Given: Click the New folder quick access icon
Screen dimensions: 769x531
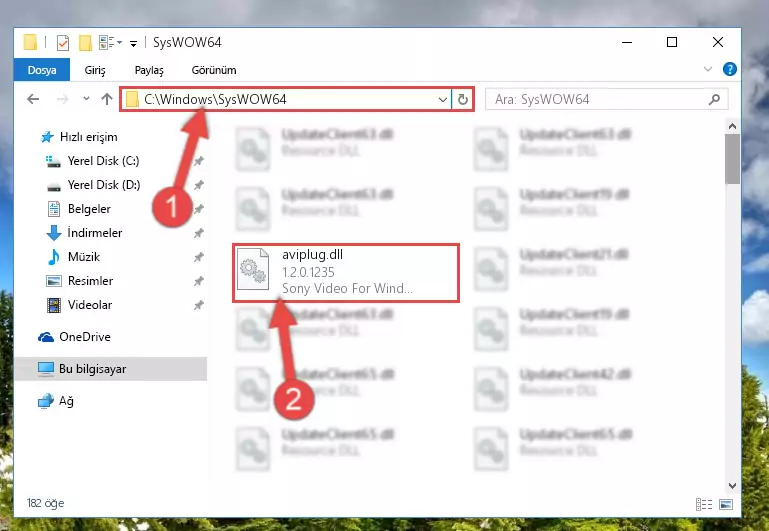Looking at the screenshot, I should (x=85, y=43).
